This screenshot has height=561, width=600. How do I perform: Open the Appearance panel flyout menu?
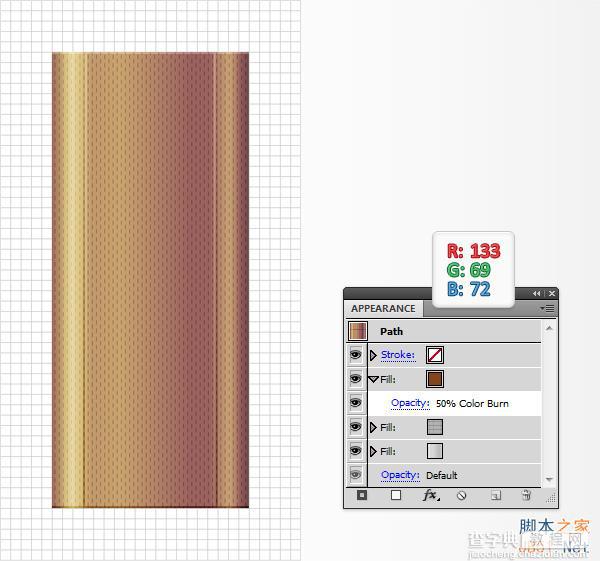click(547, 308)
